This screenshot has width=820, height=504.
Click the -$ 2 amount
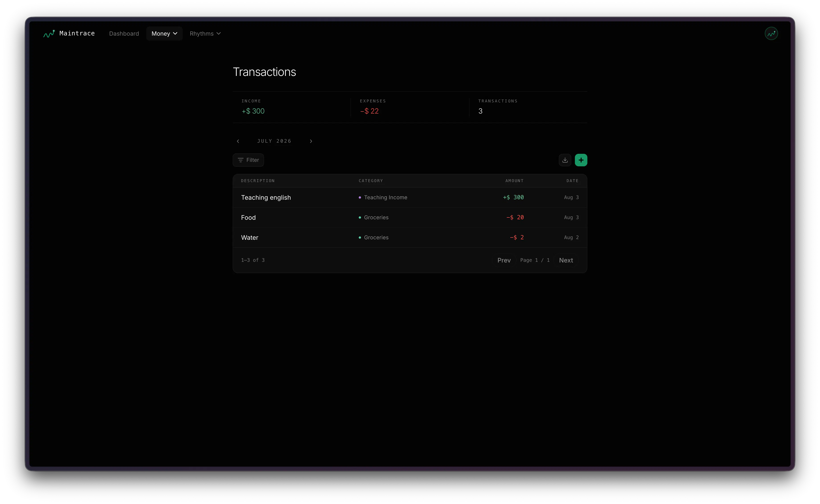[517, 237]
